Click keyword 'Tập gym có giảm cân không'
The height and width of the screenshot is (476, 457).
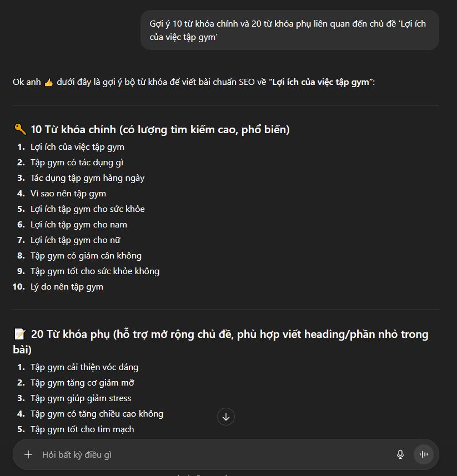[86, 256]
